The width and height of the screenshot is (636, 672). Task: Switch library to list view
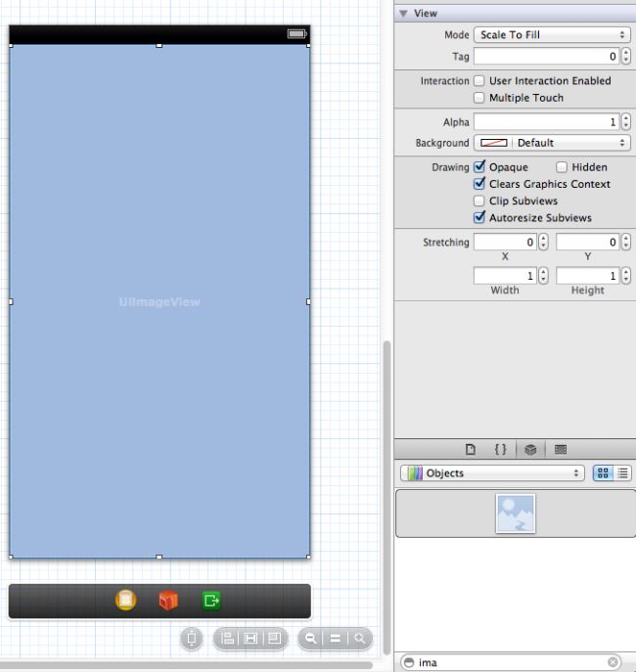coord(622,472)
